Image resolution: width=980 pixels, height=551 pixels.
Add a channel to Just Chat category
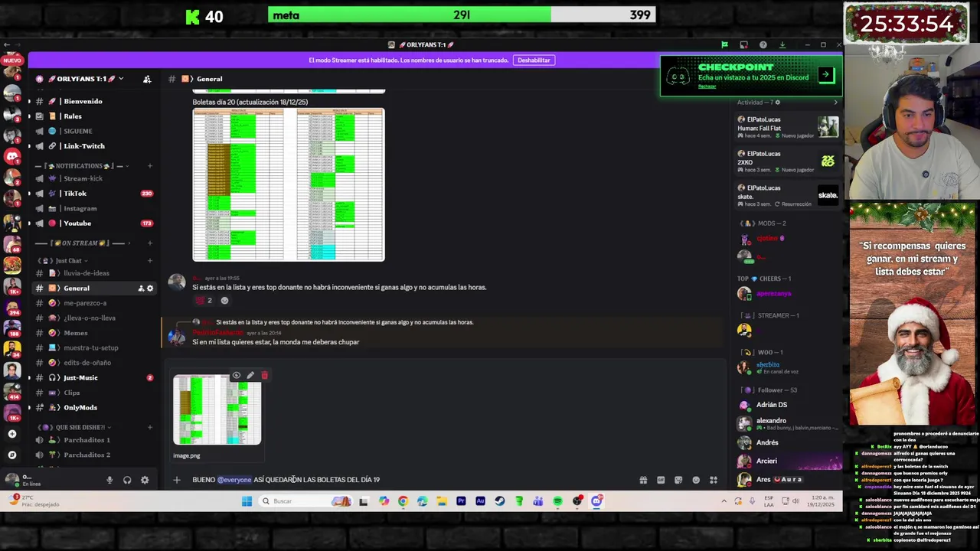click(150, 261)
